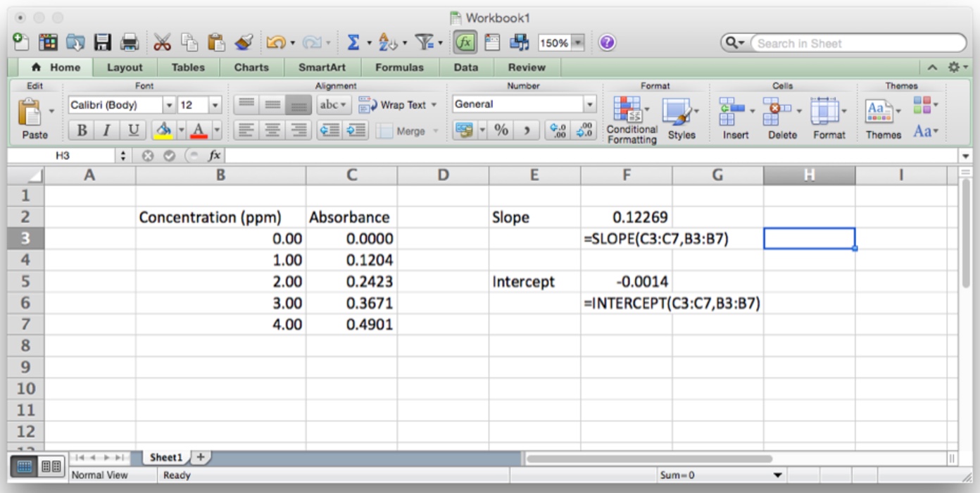Open the Charts ribbon tab
The image size is (980, 493).
(x=251, y=68)
